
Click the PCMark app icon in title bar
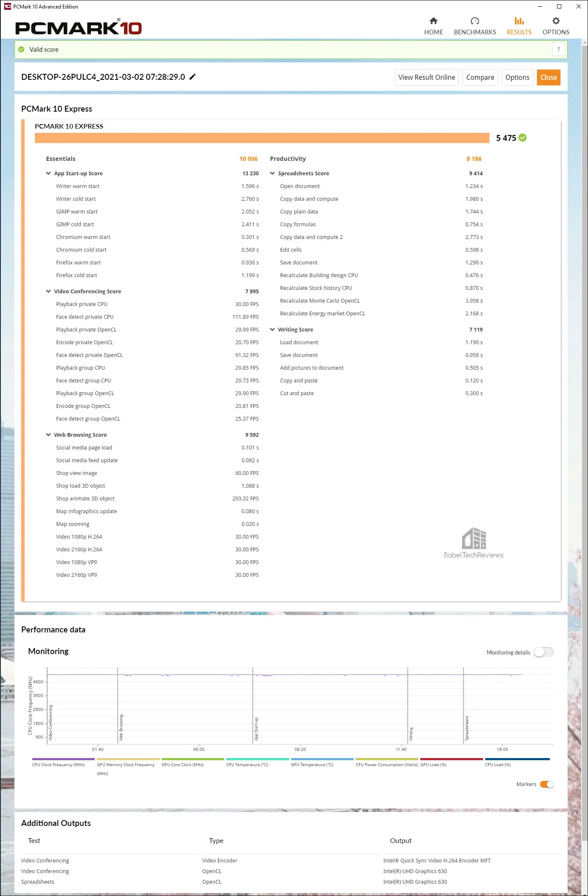point(7,6)
